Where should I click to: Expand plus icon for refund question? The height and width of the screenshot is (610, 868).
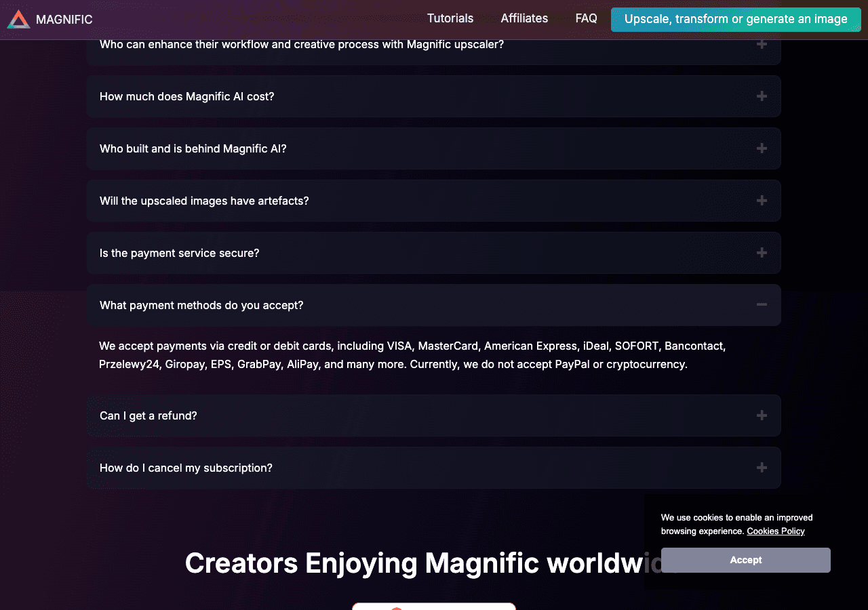[x=762, y=415]
